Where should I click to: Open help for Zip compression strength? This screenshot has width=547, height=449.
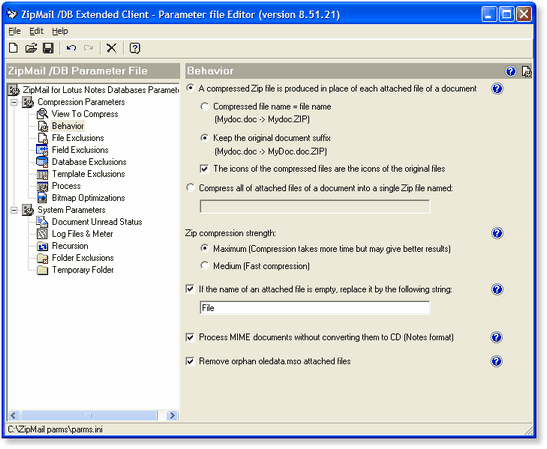coord(497,233)
